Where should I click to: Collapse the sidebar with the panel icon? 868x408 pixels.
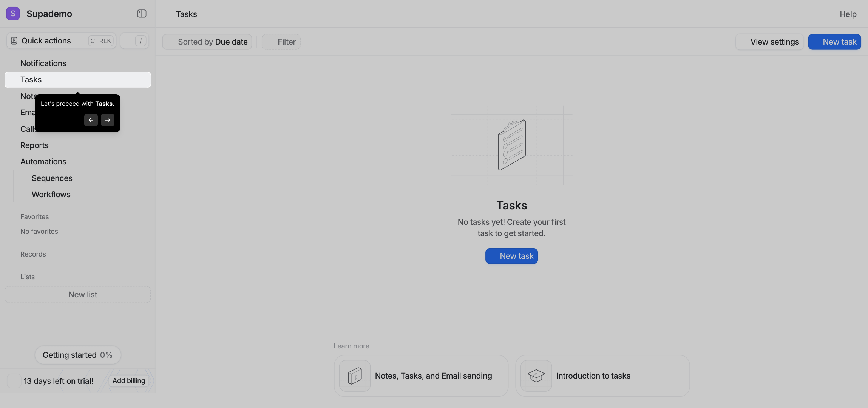(x=142, y=14)
